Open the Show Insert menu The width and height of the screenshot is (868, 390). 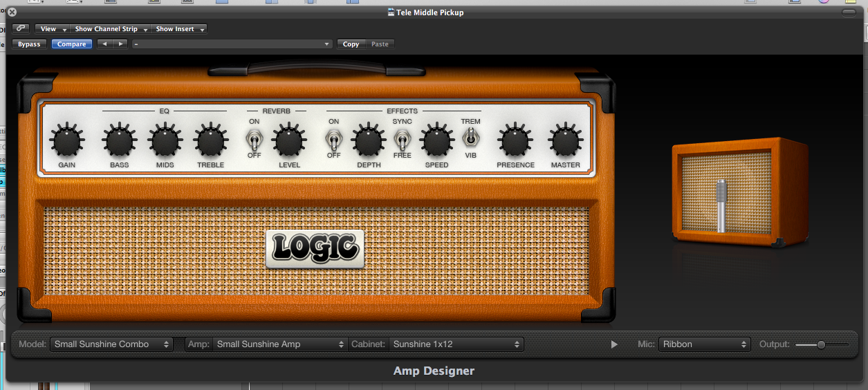179,29
